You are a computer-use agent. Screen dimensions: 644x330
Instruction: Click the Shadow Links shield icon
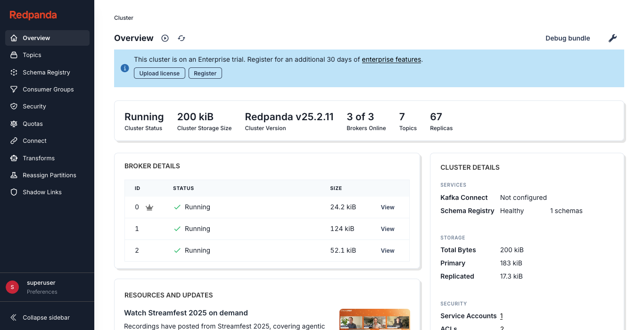pos(14,192)
